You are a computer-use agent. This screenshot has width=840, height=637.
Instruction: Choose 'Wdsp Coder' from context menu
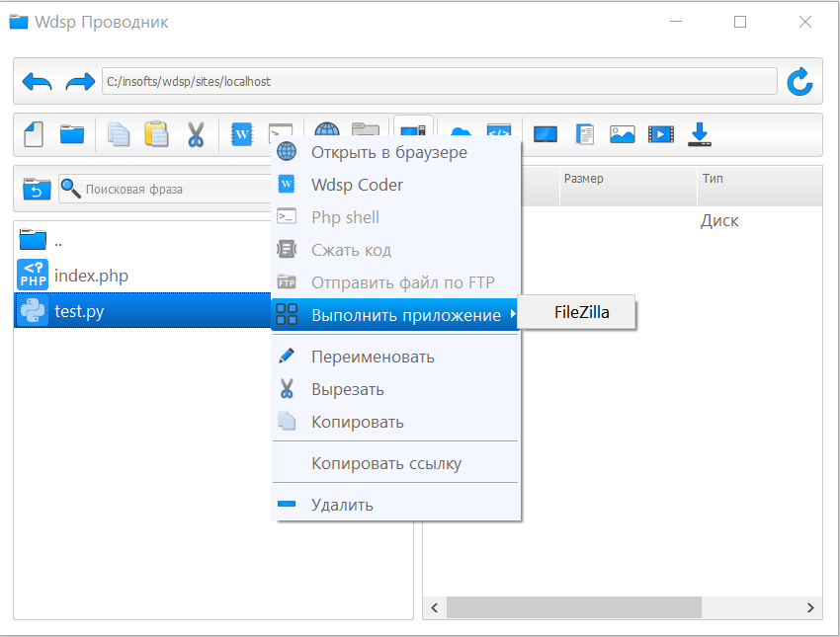point(396,185)
